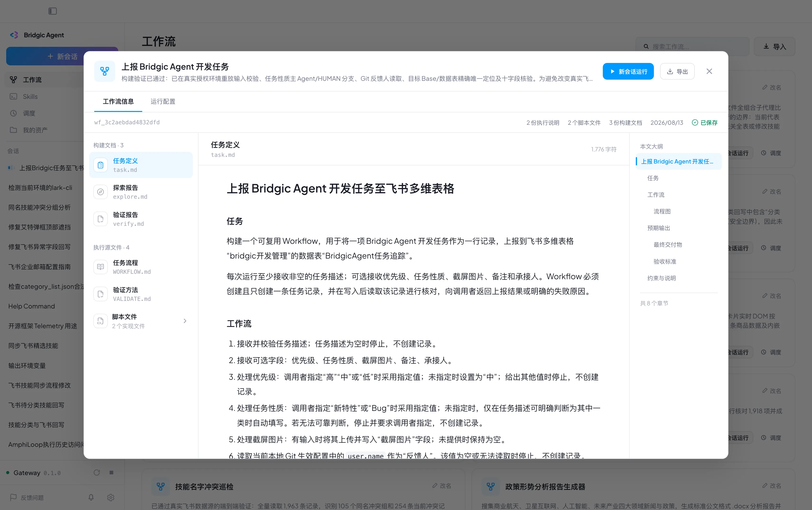Jump to outline item 流程图
This screenshot has width=812, height=510.
click(662, 212)
